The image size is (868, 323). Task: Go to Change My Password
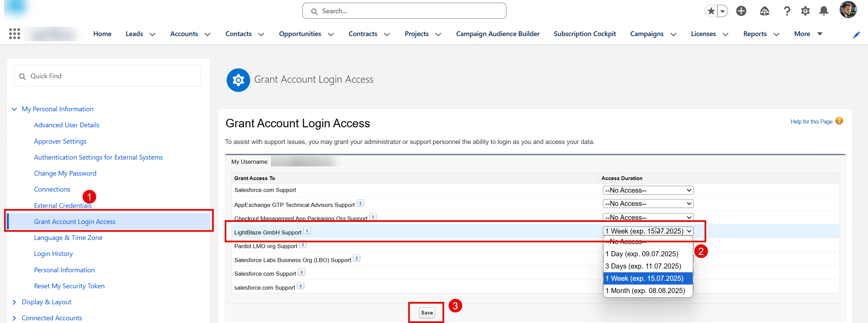coord(65,173)
